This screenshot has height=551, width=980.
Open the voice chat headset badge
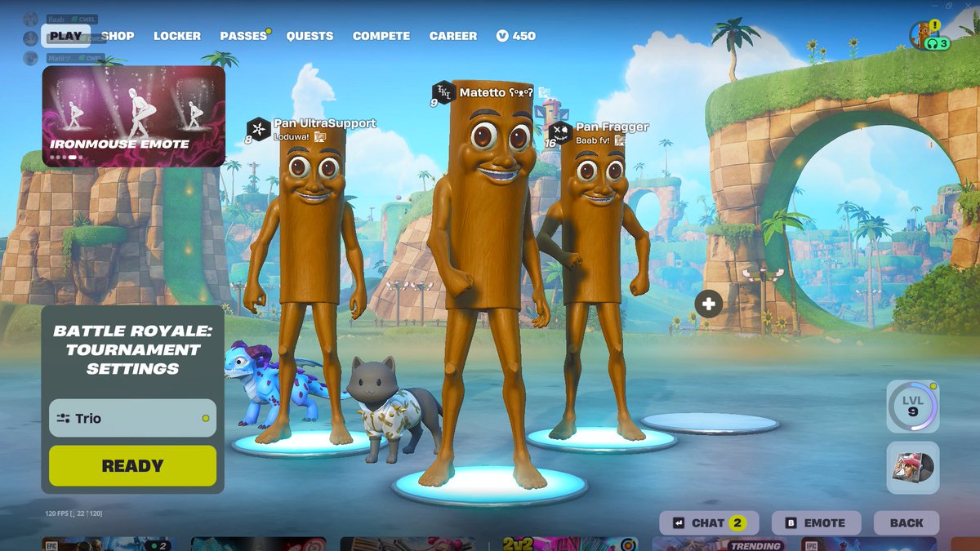click(x=938, y=44)
